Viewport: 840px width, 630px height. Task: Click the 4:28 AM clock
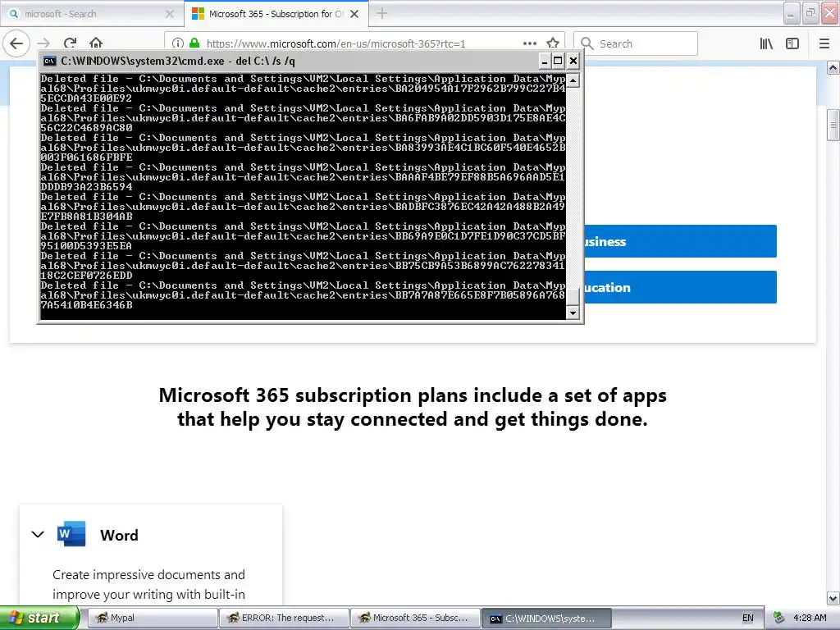[810, 619]
